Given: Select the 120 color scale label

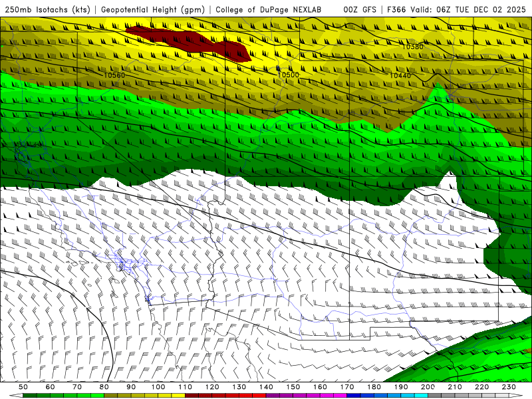Looking at the screenshot, I should (212, 387).
